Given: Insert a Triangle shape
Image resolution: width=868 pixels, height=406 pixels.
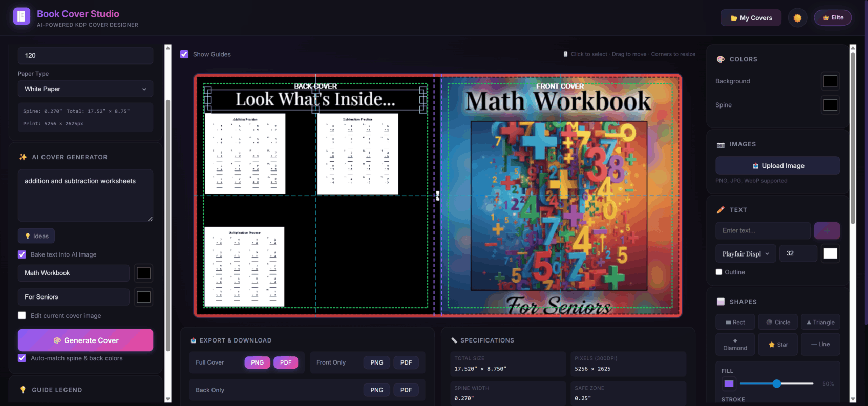Looking at the screenshot, I should [820, 323].
